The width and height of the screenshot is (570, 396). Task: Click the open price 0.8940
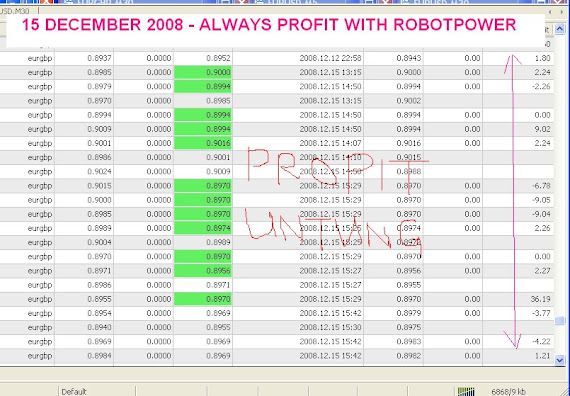point(99,327)
